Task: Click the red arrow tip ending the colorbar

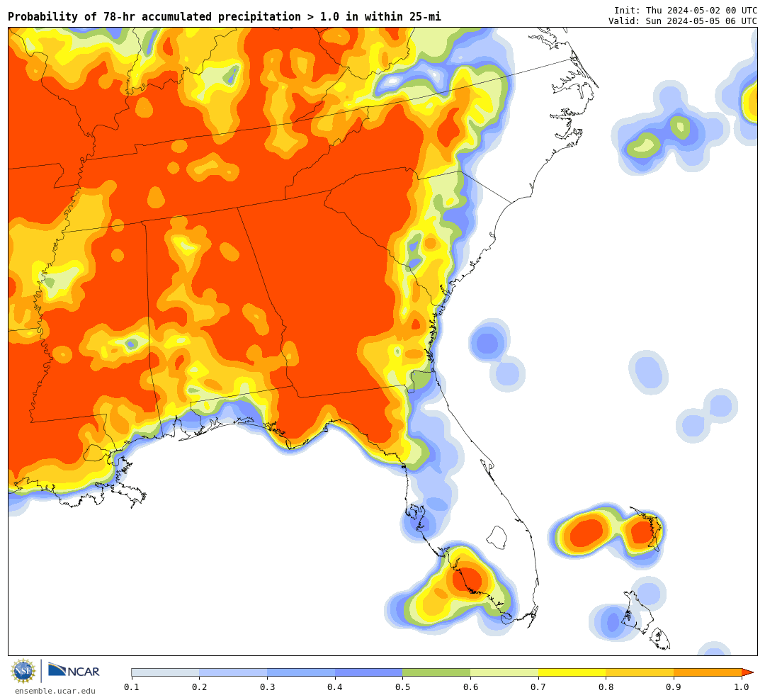Action: click(747, 672)
